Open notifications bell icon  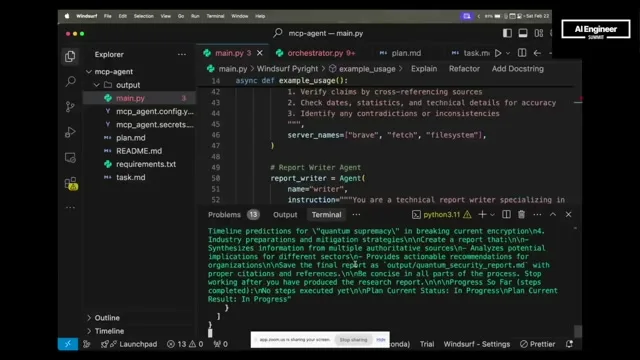[x=569, y=344]
